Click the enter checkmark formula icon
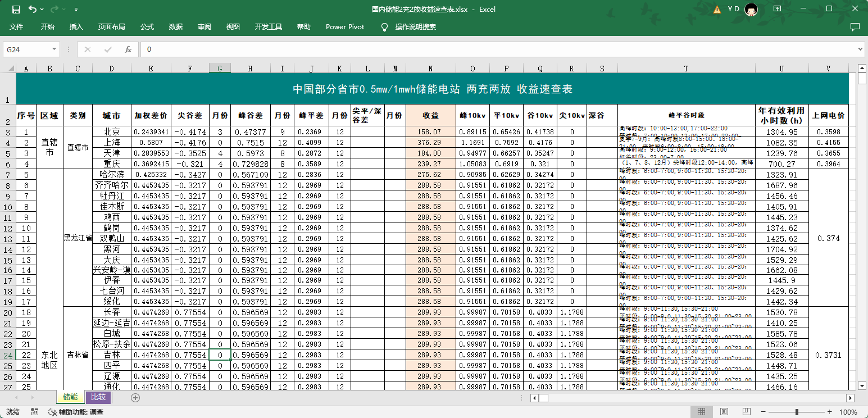 (108, 49)
